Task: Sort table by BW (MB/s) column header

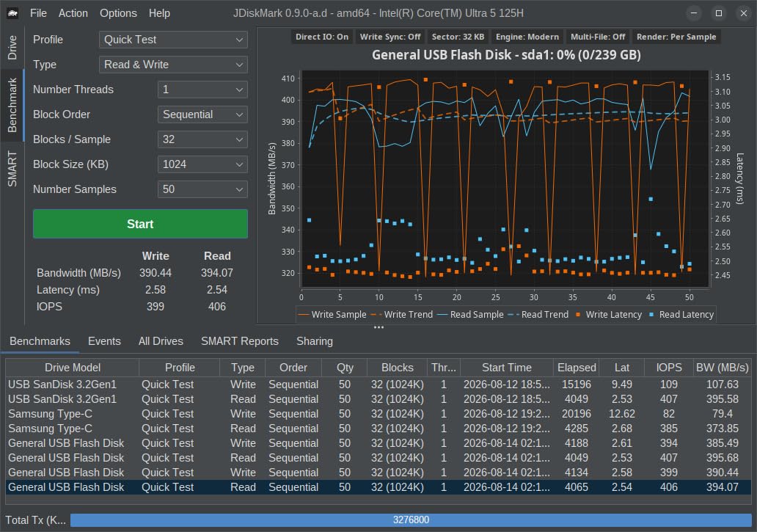Action: (x=723, y=368)
